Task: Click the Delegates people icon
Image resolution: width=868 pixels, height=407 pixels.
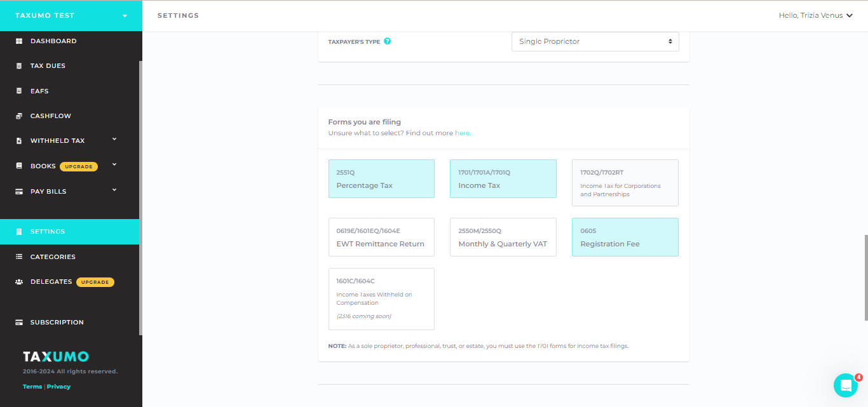Action: tap(19, 282)
